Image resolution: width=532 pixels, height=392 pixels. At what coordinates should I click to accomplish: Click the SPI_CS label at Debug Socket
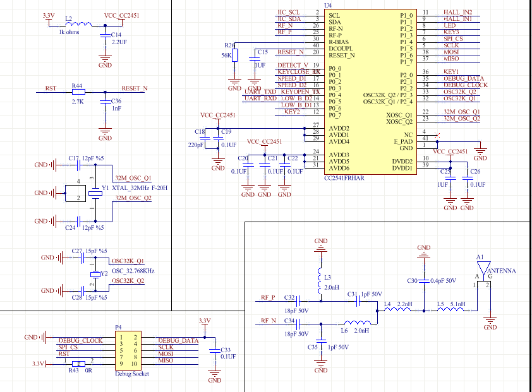tap(68, 347)
